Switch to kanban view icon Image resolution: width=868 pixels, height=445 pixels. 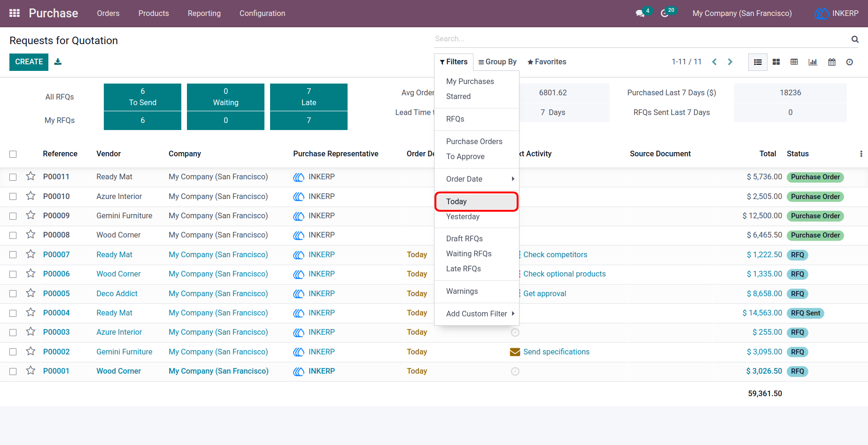(776, 62)
